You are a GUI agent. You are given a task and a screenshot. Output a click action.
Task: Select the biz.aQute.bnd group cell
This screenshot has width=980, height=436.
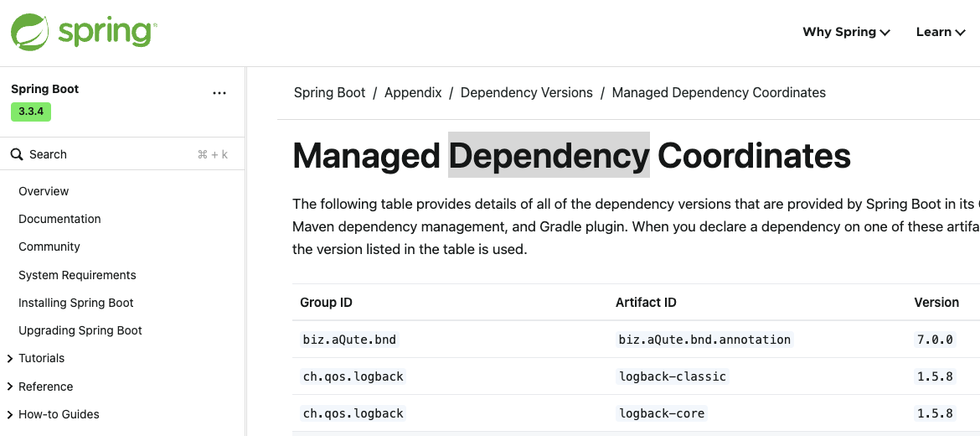350,340
